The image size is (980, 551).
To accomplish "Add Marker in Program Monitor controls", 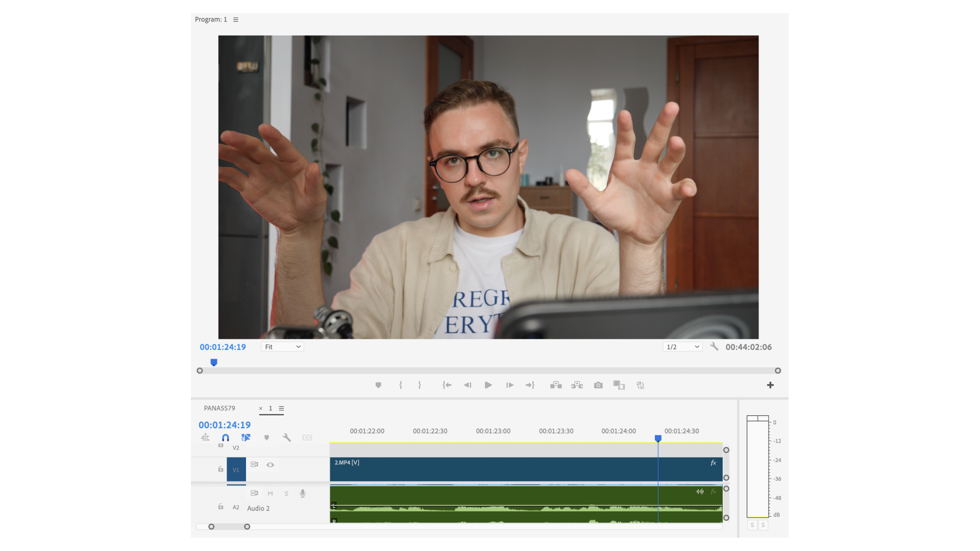I will click(378, 385).
